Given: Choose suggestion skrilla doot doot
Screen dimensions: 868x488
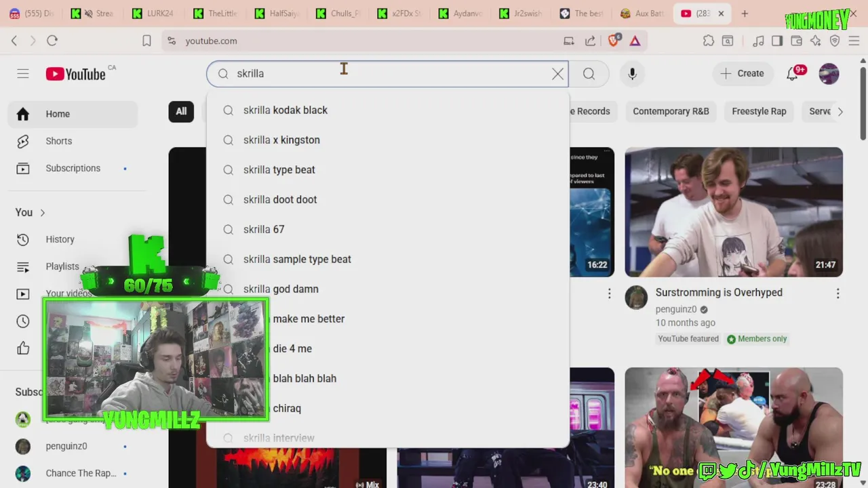Looking at the screenshot, I should point(388,199).
